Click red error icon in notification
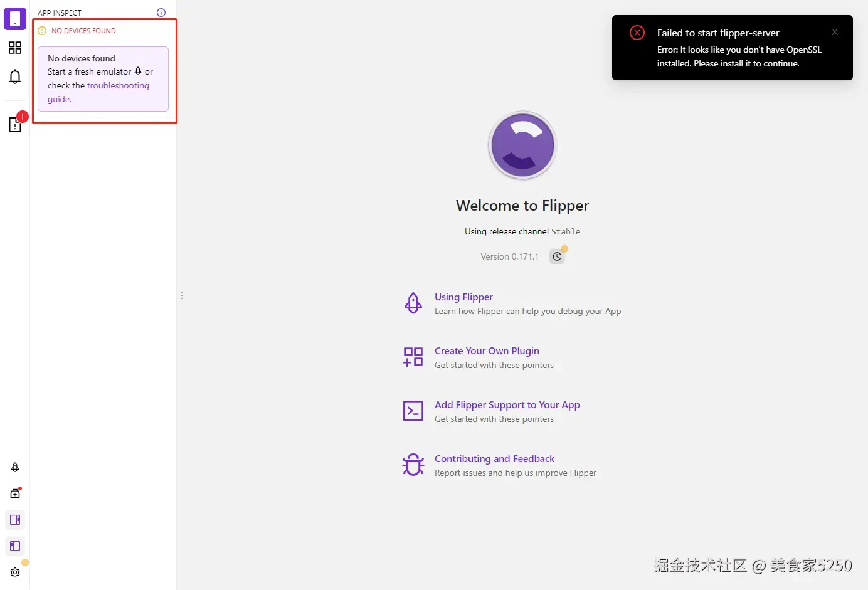Viewport: 868px width, 590px height. (637, 33)
